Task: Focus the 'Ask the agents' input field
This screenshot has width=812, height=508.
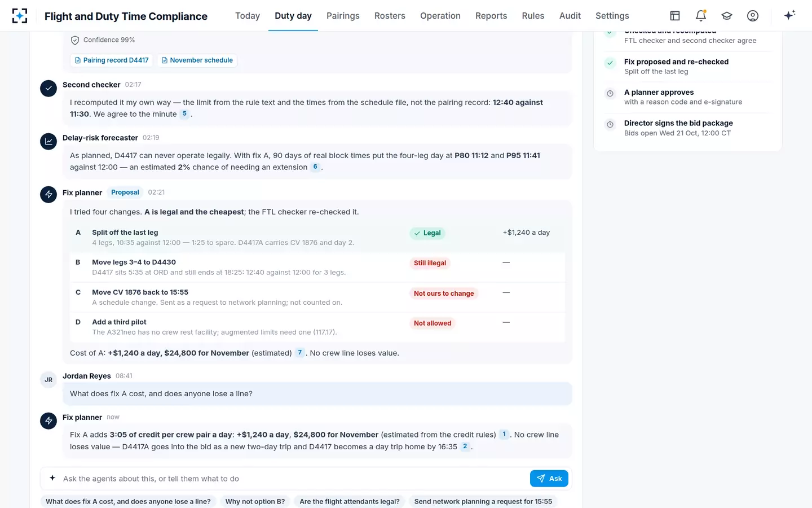Action: coord(293,479)
